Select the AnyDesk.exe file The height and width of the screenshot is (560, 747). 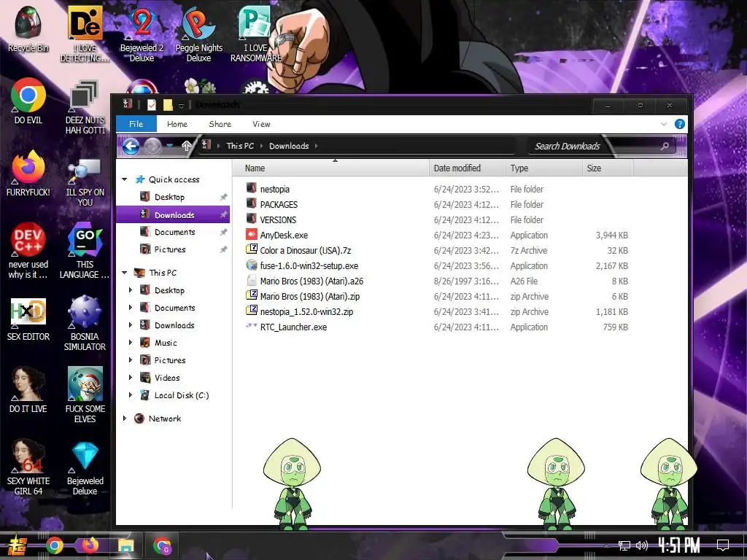284,235
